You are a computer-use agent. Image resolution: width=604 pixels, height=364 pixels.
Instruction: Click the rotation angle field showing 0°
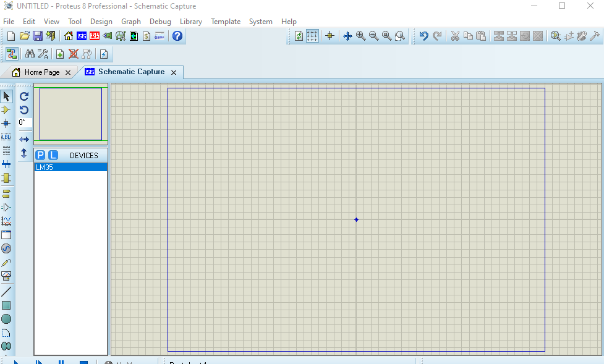click(x=25, y=122)
